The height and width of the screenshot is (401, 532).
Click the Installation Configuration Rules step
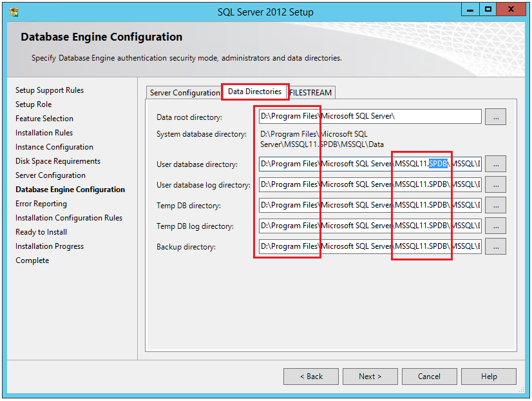[69, 218]
